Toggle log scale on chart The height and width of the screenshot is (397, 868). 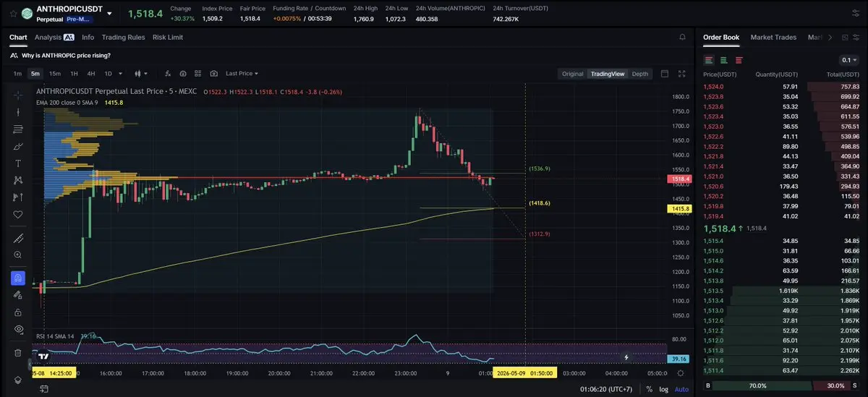tap(664, 389)
